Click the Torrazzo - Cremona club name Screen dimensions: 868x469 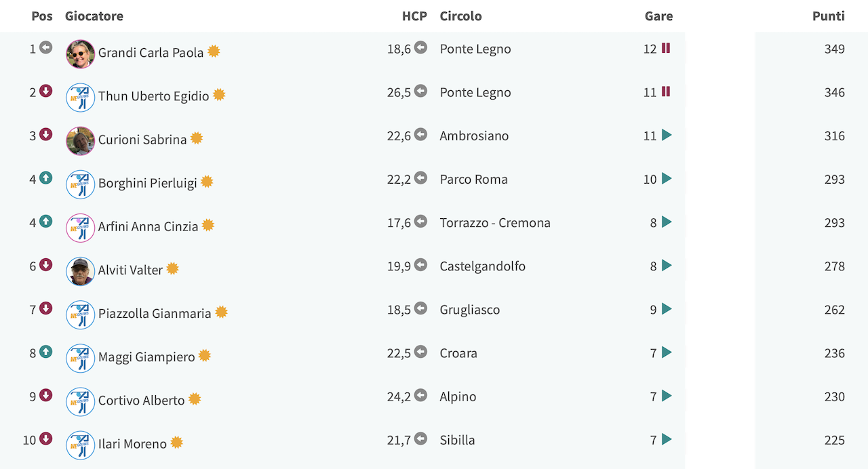[x=495, y=222]
